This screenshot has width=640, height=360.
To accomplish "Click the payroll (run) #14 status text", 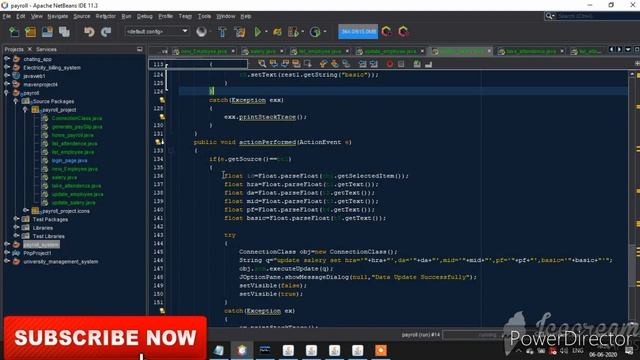I will [x=421, y=335].
